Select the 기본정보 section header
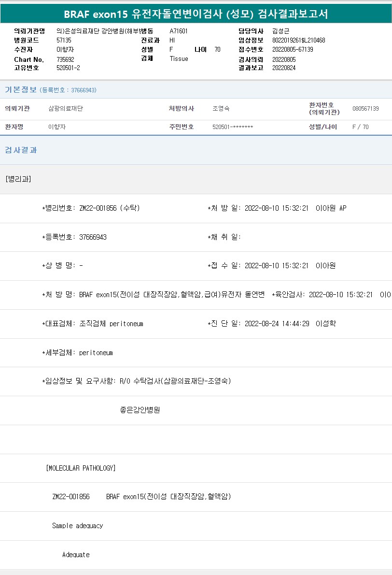 click(20, 90)
